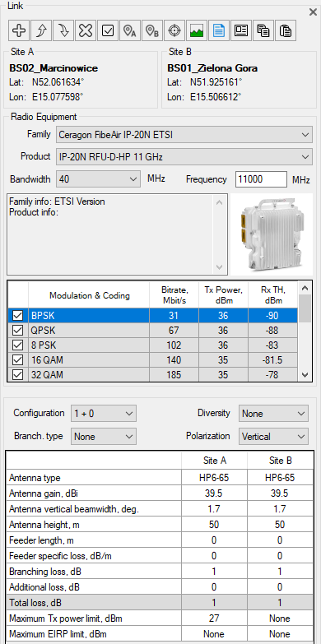The width and height of the screenshot is (321, 644).
Task: Toggle the 32 QAM modulation checkbox
Action: (x=17, y=374)
